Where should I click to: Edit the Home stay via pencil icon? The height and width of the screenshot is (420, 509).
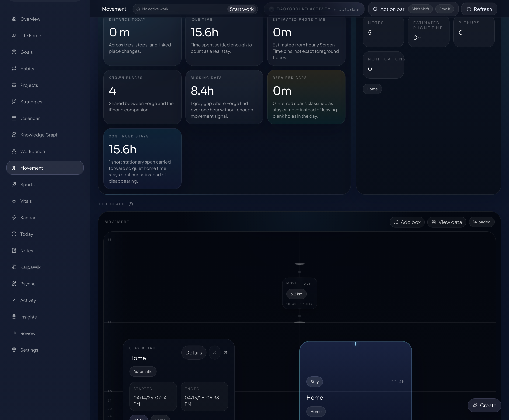pos(214,353)
